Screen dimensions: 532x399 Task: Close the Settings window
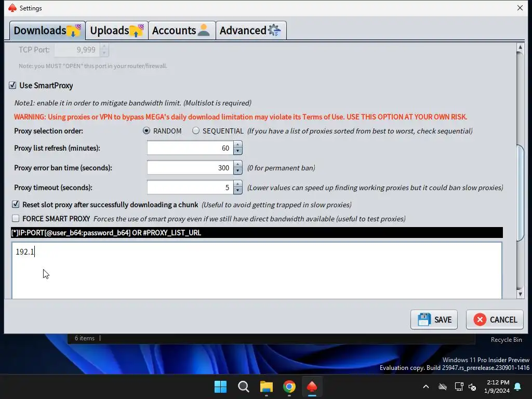click(520, 8)
